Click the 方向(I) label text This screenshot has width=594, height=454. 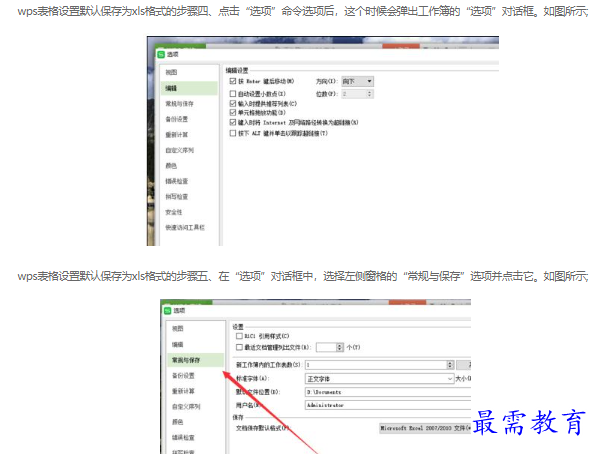326,81
